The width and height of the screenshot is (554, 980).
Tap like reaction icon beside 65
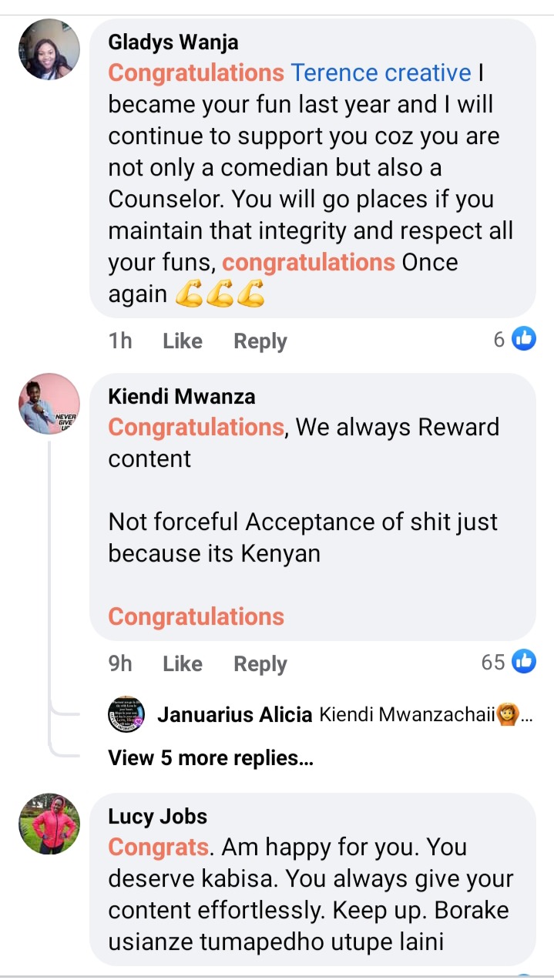[x=524, y=661]
